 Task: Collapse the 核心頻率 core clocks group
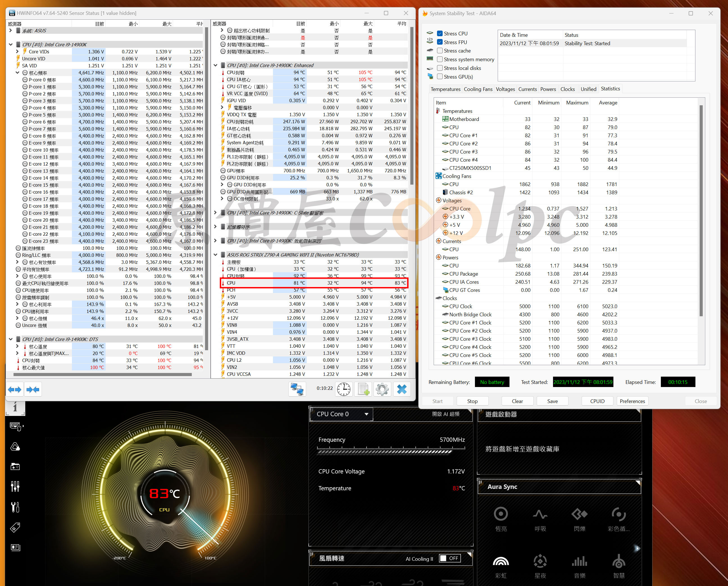[x=18, y=73]
